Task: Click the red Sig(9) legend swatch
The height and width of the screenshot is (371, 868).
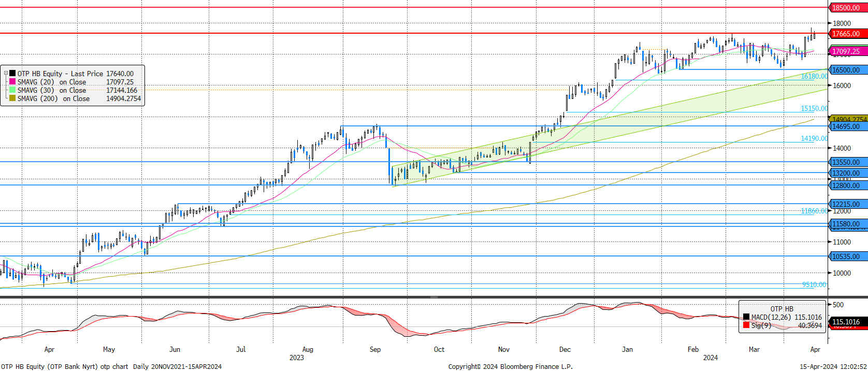Action: click(x=746, y=325)
